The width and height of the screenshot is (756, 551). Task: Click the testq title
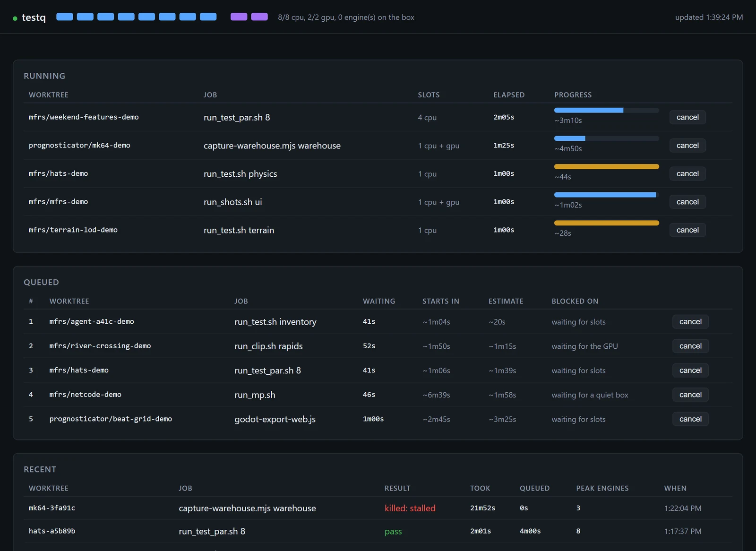[34, 17]
